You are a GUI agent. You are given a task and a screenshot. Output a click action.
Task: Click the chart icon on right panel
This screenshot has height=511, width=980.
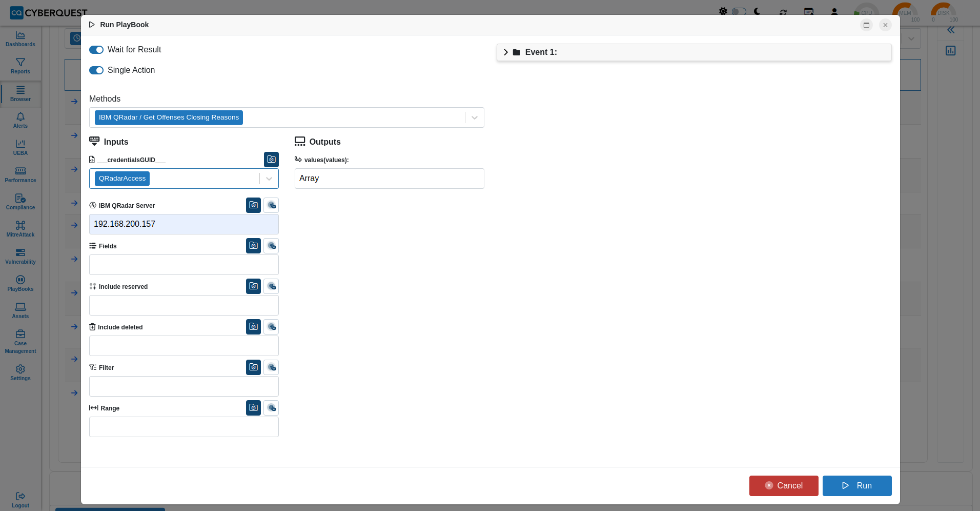coord(951,51)
